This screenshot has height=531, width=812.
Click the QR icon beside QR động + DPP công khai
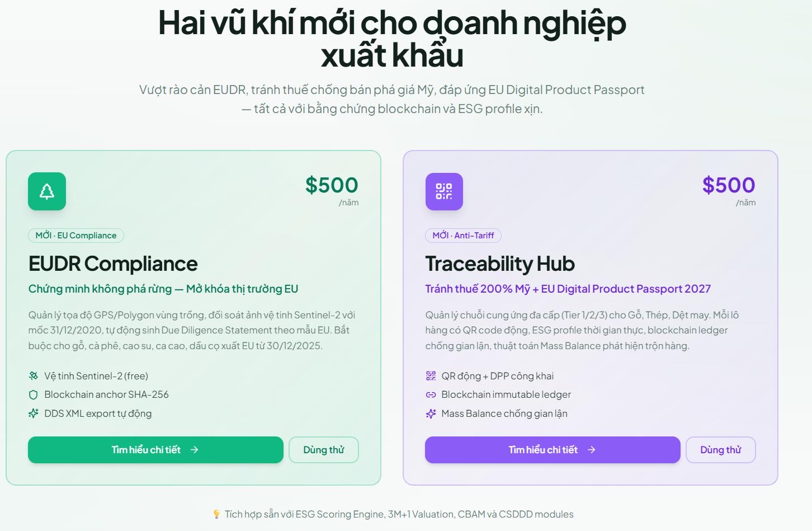click(430, 375)
